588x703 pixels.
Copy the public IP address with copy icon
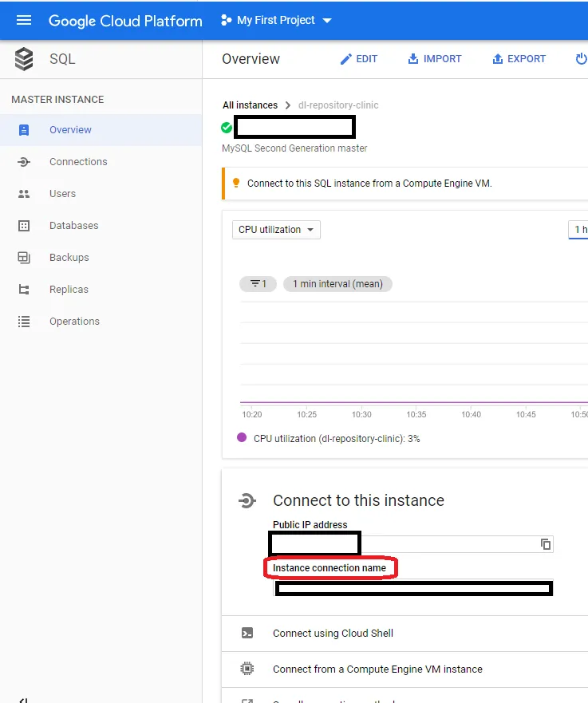546,544
